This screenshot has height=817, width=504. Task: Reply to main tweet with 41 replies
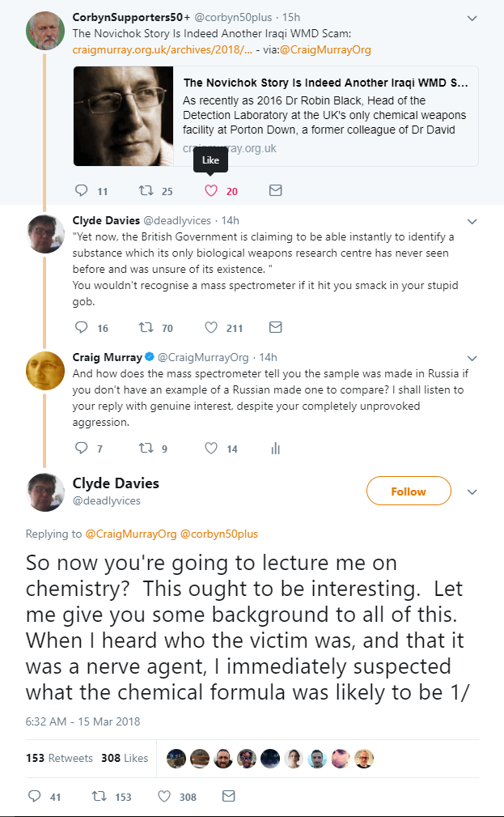pos(34,796)
